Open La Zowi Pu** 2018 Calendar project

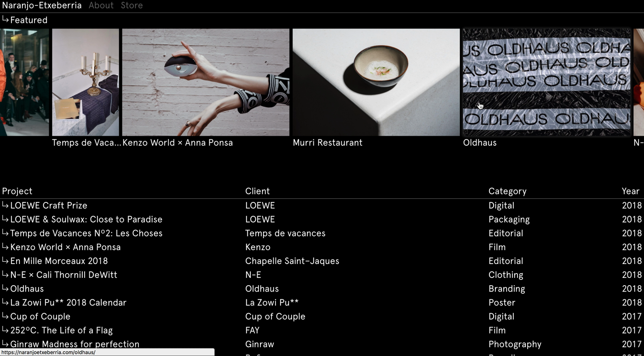pyautogui.click(x=68, y=303)
